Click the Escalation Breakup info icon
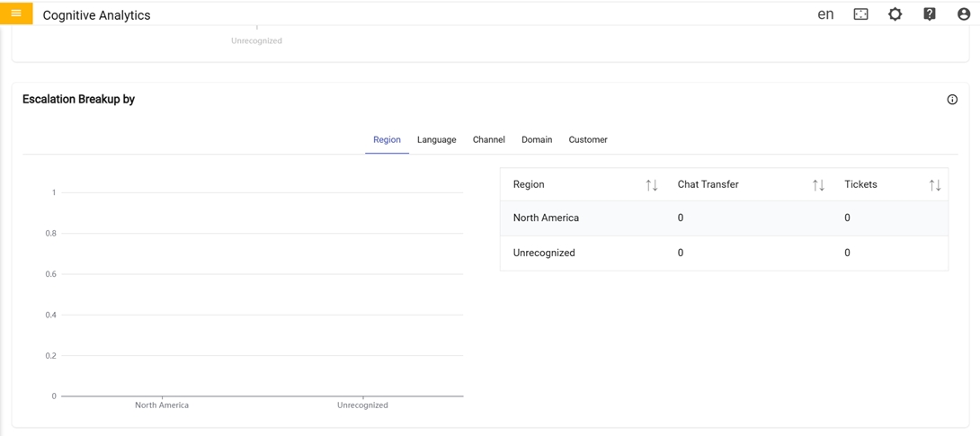Viewport: 980px width, 436px height. [x=952, y=100]
